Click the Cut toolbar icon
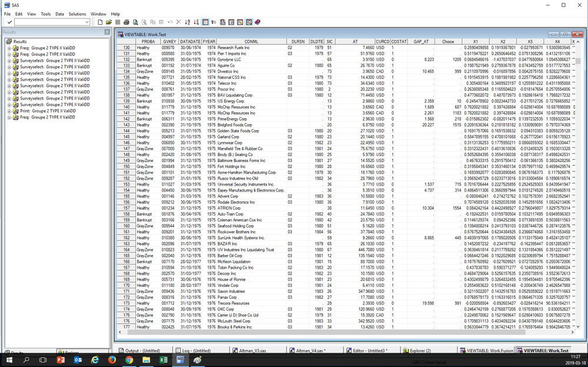The image size is (588, 367). coord(144,22)
